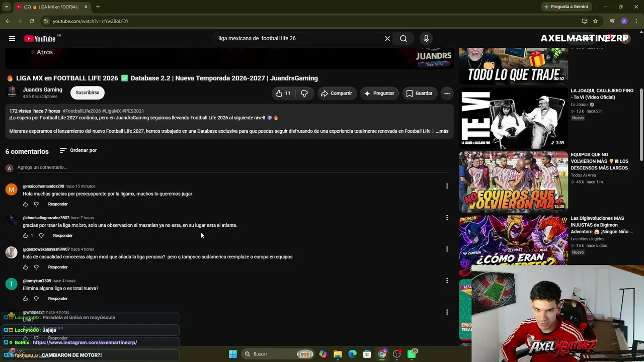This screenshot has height=362, width=644.
Task: Open the Chrome tab search dropdown arrow
Action: [7, 7]
